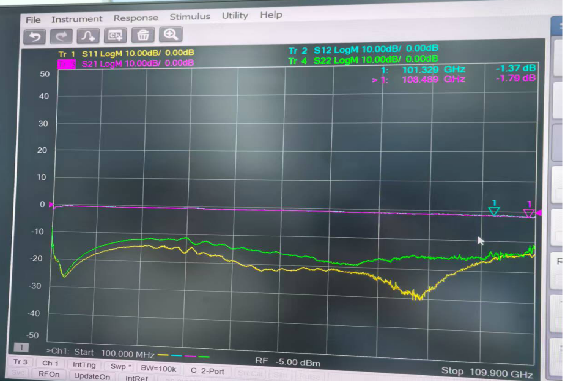This screenshot has width=588, height=382.
Task: Open the Response menu
Action: [136, 18]
